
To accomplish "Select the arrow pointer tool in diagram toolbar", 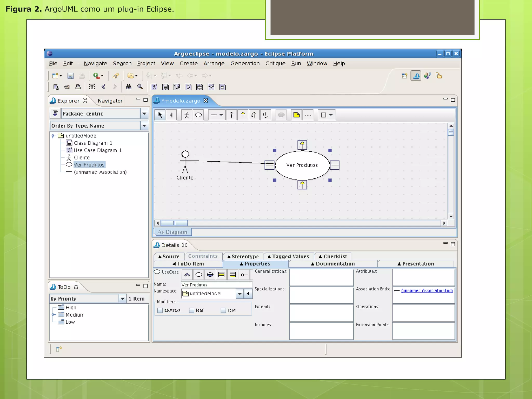I will pyautogui.click(x=160, y=115).
